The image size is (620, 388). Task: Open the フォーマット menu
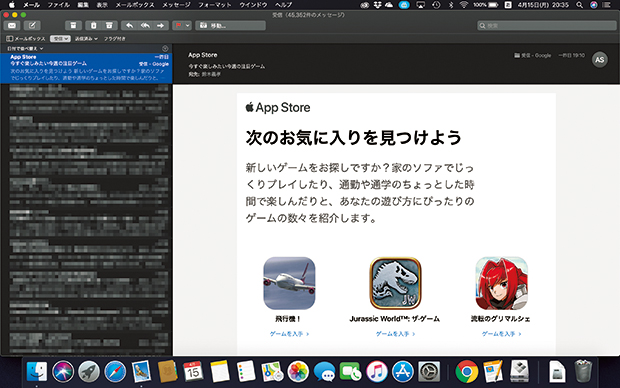coord(215,5)
